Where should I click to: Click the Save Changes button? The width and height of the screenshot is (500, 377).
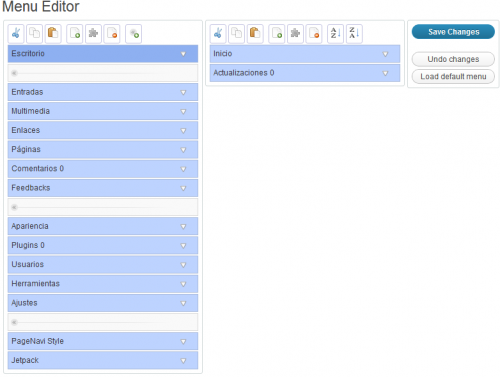pos(453,32)
